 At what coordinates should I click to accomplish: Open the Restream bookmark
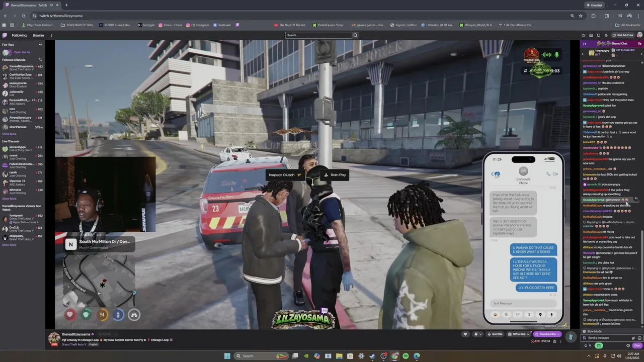[x=222, y=25]
